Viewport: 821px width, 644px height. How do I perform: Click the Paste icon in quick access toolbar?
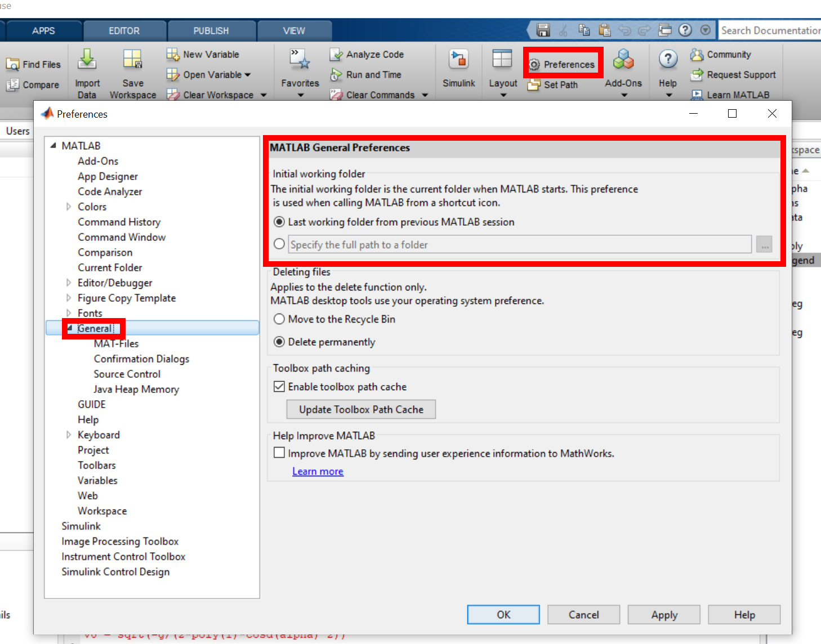point(604,30)
